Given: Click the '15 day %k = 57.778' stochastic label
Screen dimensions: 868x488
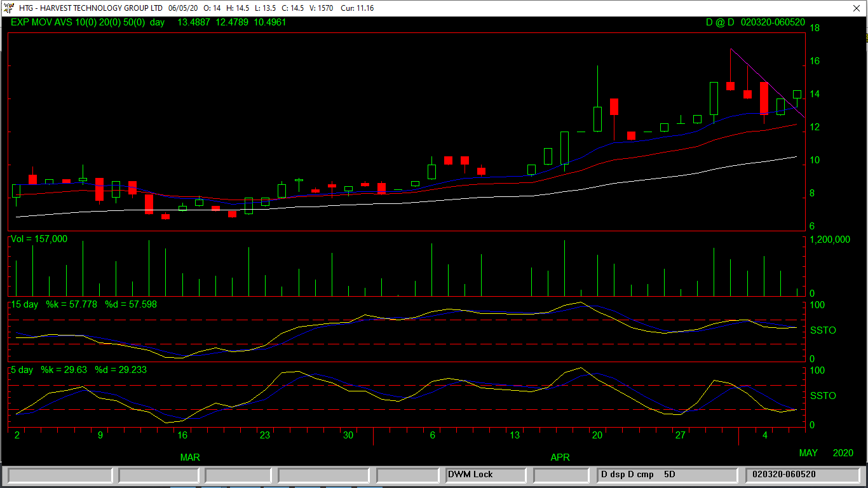Looking at the screenshot, I should [x=55, y=304].
